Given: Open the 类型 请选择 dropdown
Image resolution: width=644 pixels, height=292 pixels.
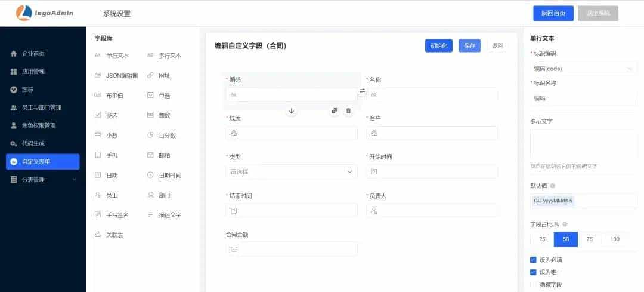Looking at the screenshot, I should click(291, 171).
